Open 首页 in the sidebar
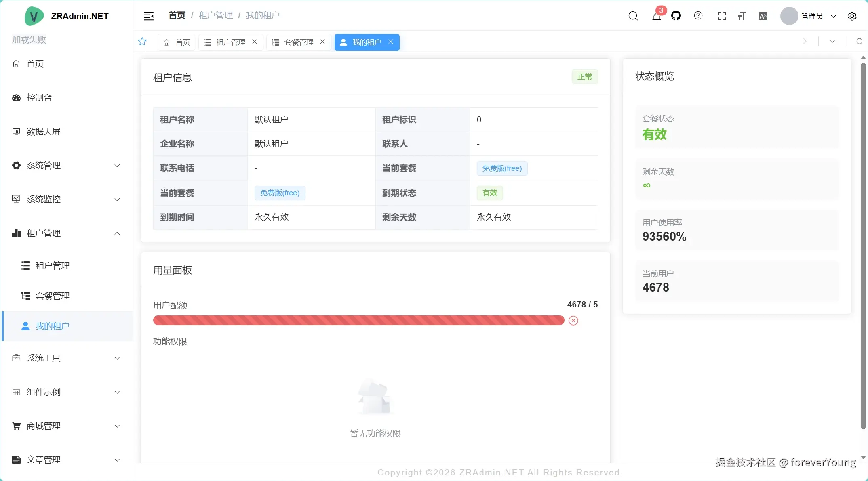This screenshot has height=481, width=868. pyautogui.click(x=67, y=64)
